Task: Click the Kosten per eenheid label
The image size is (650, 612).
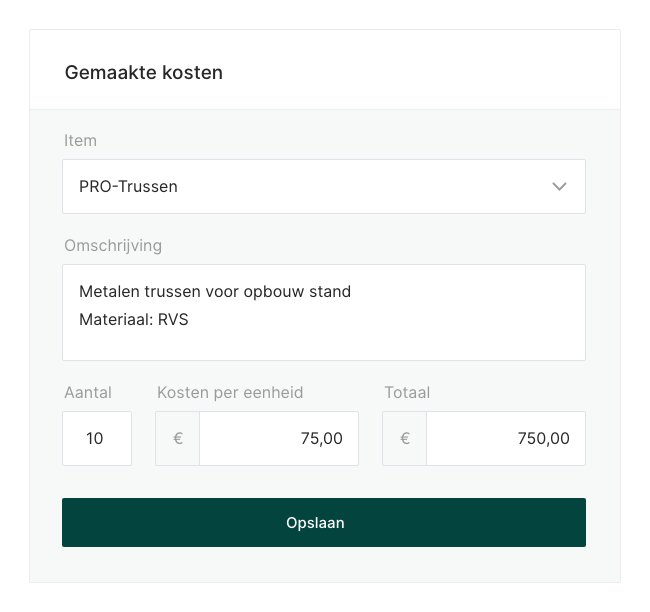Action: click(x=230, y=393)
